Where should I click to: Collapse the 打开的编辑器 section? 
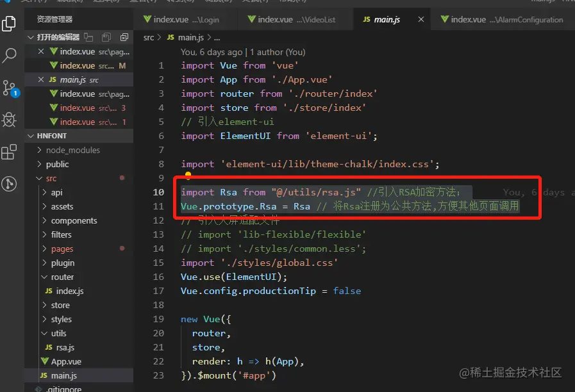pyautogui.click(x=30, y=37)
